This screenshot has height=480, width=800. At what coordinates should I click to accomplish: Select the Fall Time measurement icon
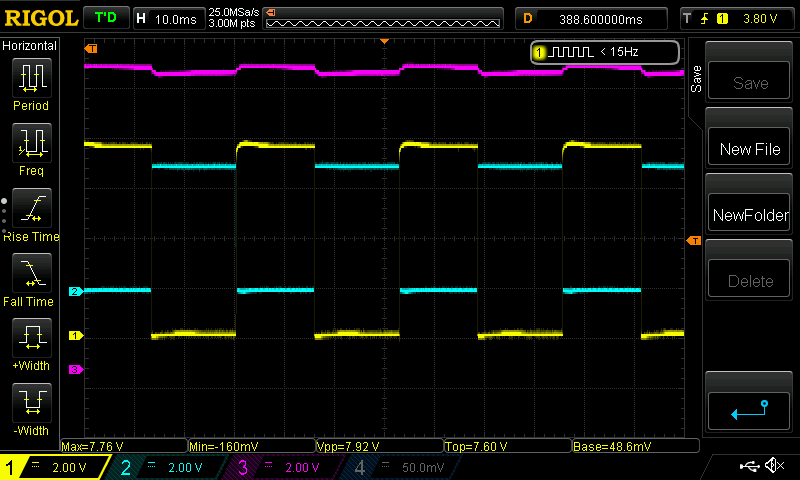click(32, 272)
